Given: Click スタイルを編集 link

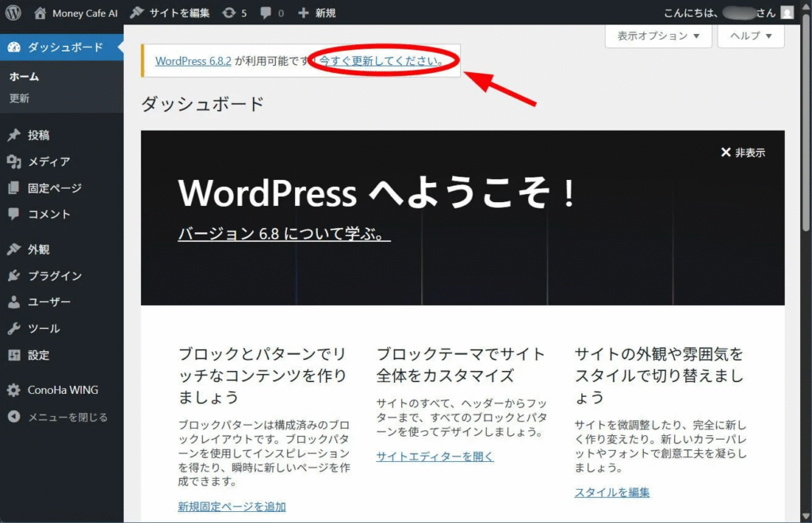Looking at the screenshot, I should (611, 492).
